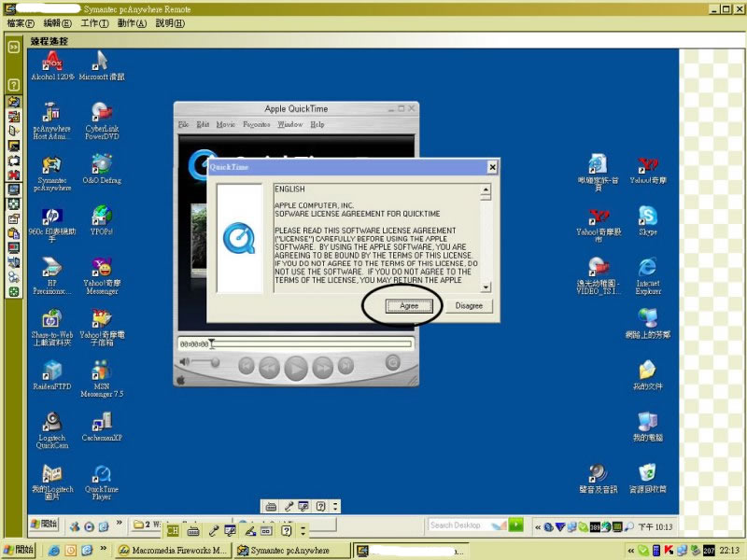The height and width of the screenshot is (560, 747).
Task: Click the Symantec pcAnywhere taskbar button
Action: pyautogui.click(x=292, y=550)
